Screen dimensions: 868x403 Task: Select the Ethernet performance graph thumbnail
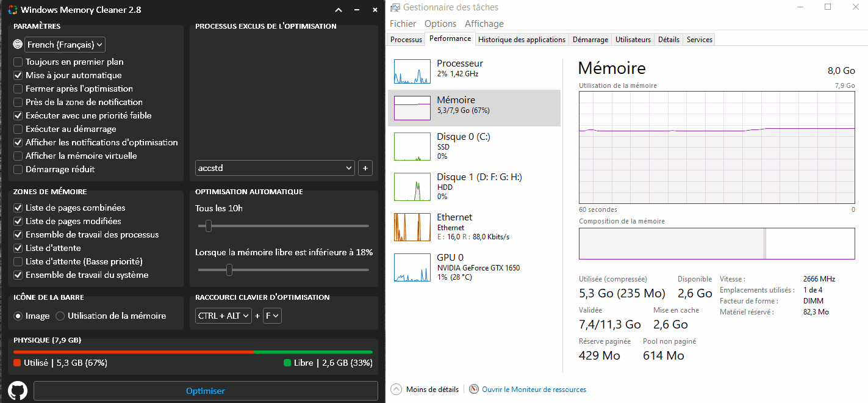412,227
